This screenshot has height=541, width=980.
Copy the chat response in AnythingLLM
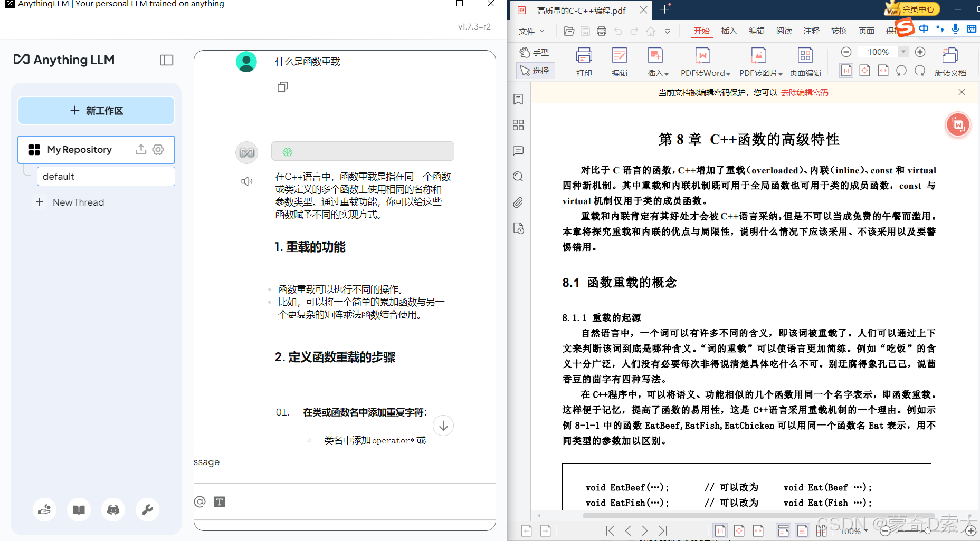(x=282, y=86)
